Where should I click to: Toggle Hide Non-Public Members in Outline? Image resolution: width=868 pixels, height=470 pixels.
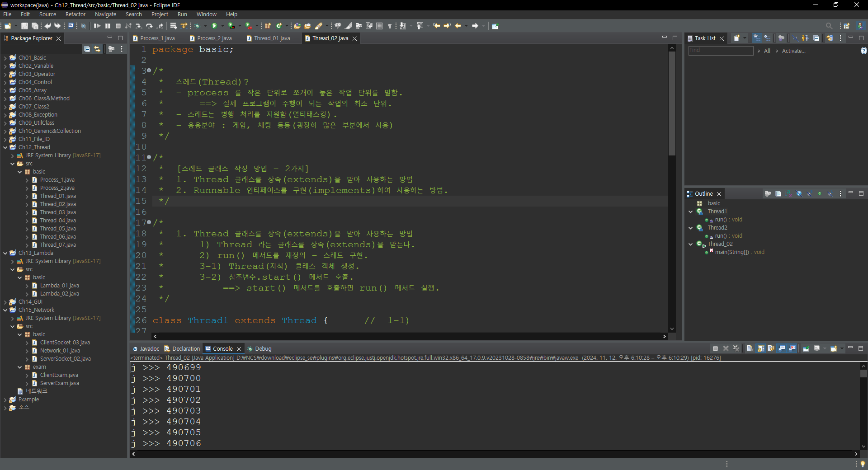(820, 194)
